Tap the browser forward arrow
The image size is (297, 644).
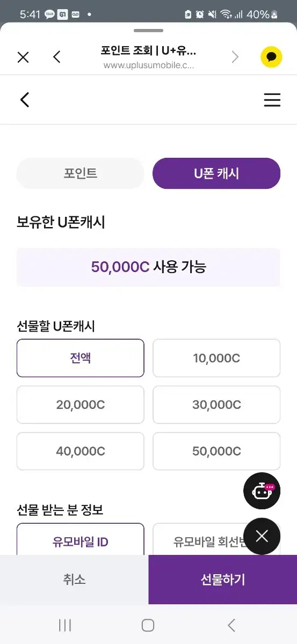coord(235,57)
